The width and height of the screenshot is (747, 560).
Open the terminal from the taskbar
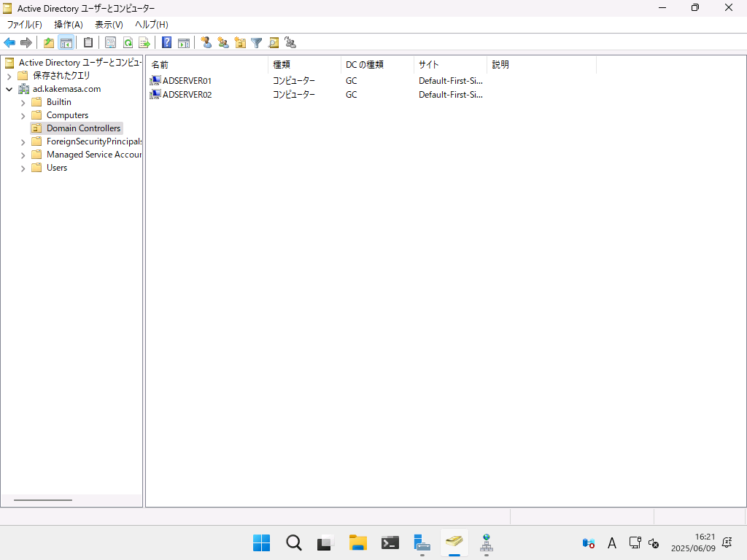click(390, 542)
